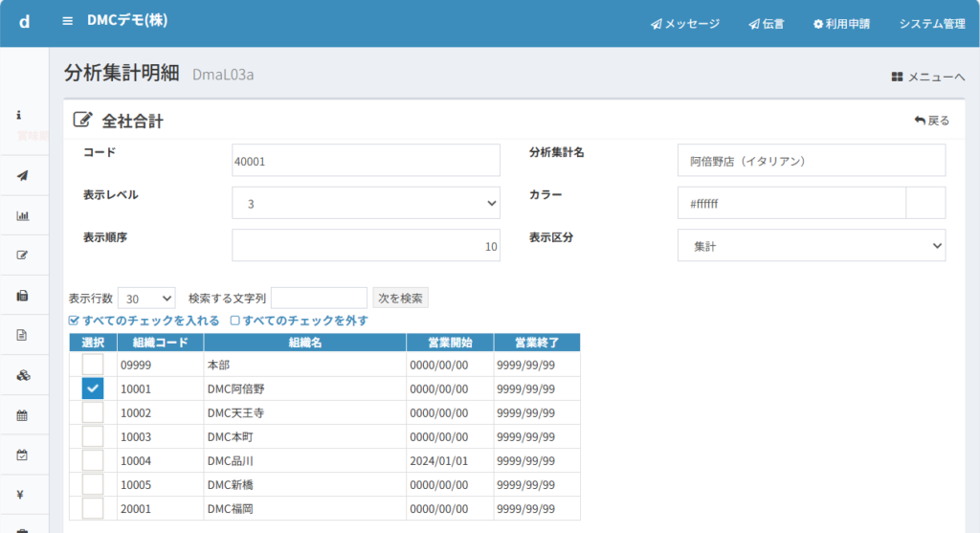Expand the 表示区分 dropdown
980x533 pixels.
point(811,246)
